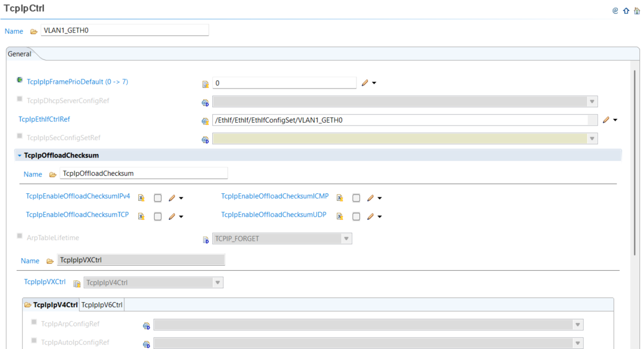Screen dimensions: 644x349
Task: Click the vertical scrollbar on the right
Action: pos(635,162)
